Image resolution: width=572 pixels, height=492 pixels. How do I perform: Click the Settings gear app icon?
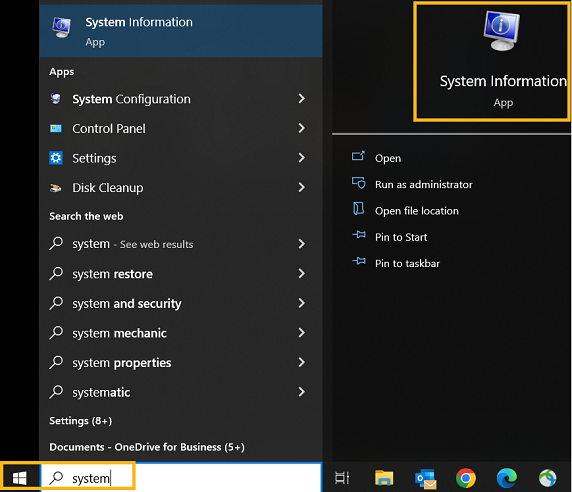point(56,158)
